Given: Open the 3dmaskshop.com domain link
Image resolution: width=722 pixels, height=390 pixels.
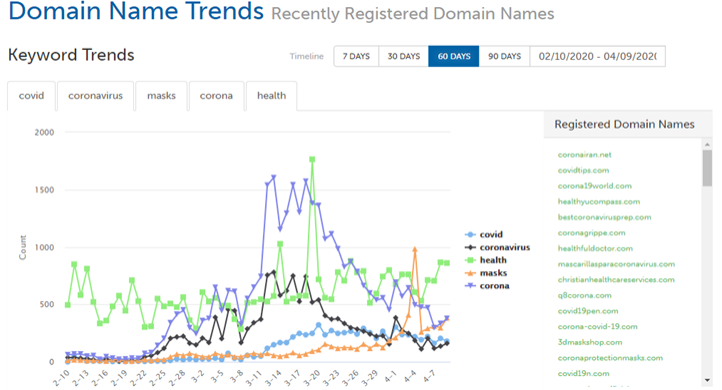Looking at the screenshot, I should click(590, 343).
